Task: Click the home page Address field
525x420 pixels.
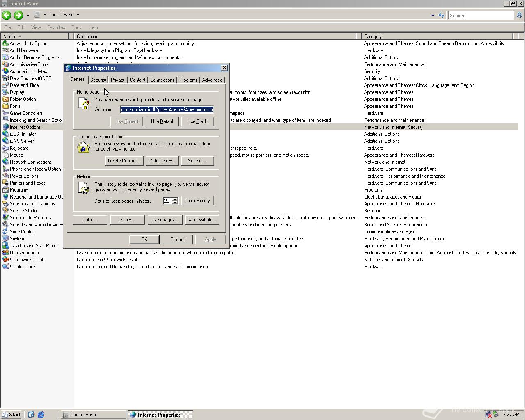Action: click(167, 110)
